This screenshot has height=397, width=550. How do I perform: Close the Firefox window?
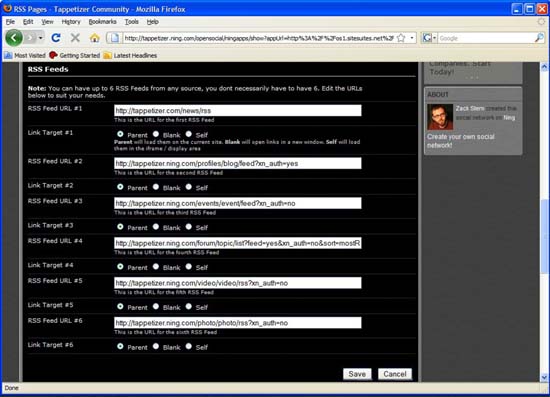[x=542, y=9]
